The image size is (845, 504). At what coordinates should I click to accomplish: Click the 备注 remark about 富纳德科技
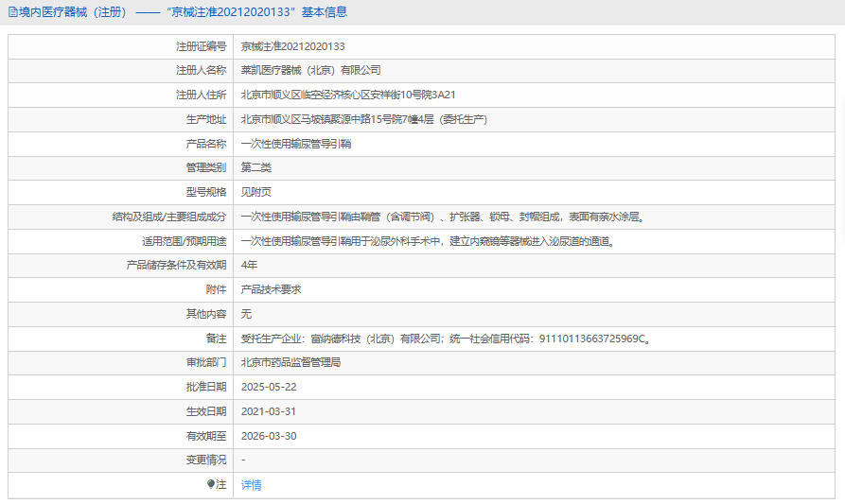445,339
